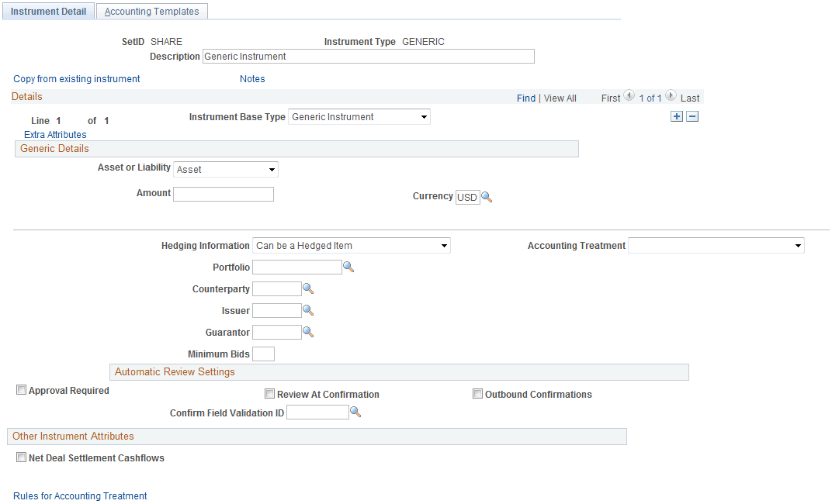Add a new row with plus icon
The width and height of the screenshot is (832, 504).
pyautogui.click(x=677, y=116)
